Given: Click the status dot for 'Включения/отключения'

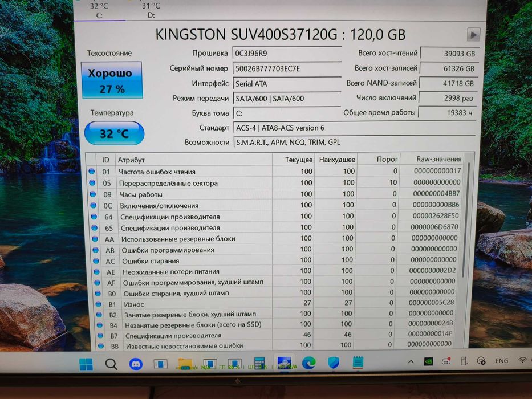Looking at the screenshot, I should 94,205.
